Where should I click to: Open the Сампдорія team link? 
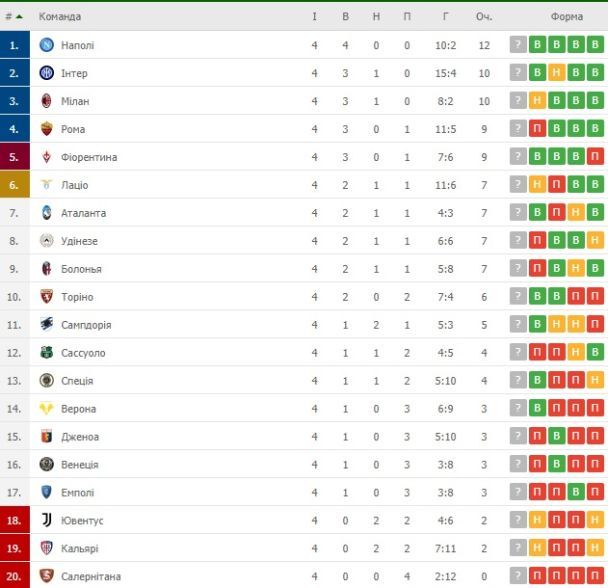(86, 325)
